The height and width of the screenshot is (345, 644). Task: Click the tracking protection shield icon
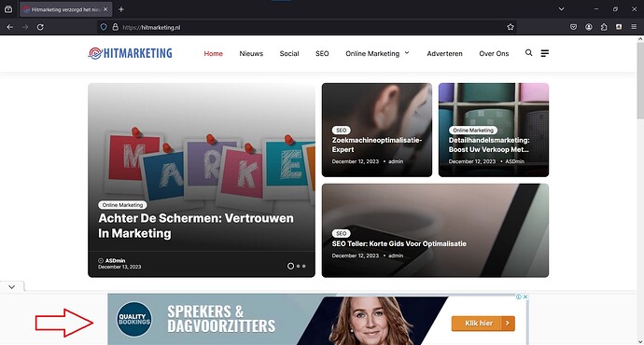point(104,27)
